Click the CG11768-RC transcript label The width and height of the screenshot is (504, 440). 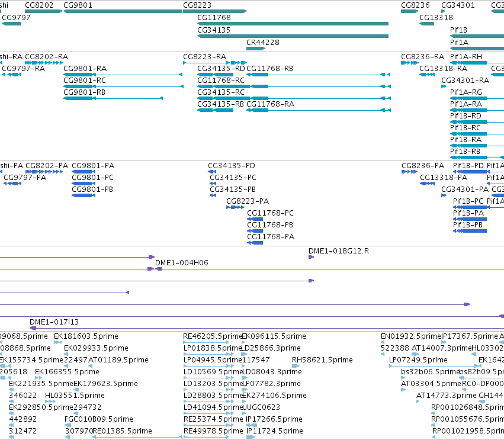point(221,81)
